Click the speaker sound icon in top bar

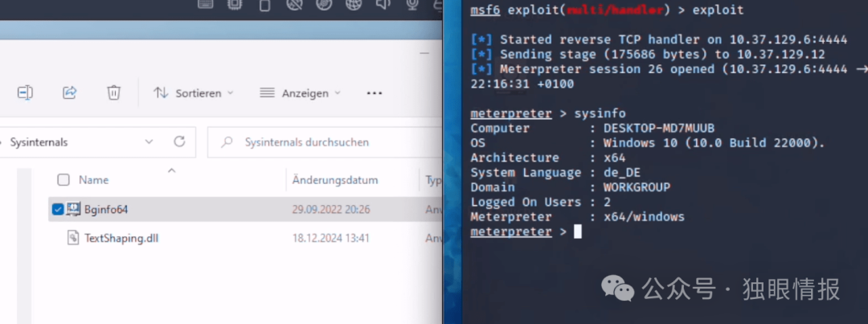pos(383,5)
